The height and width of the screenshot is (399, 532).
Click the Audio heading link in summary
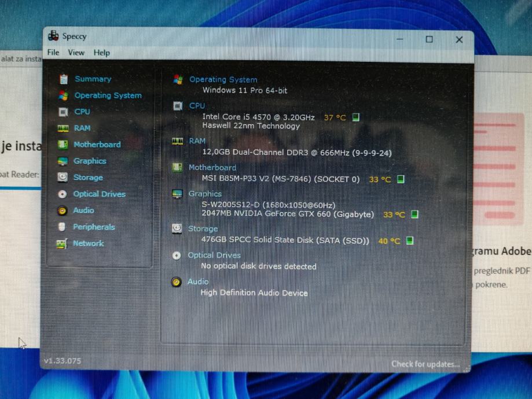pyautogui.click(x=198, y=282)
